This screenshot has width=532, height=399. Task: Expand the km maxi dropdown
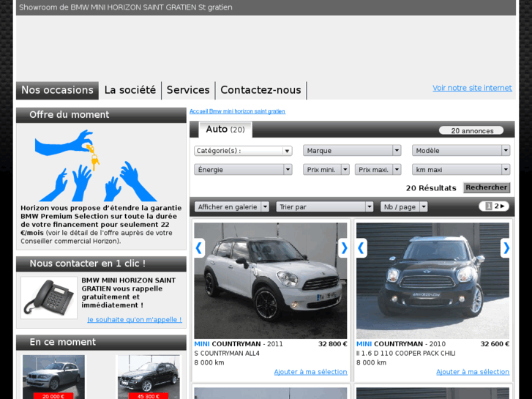pyautogui.click(x=461, y=169)
